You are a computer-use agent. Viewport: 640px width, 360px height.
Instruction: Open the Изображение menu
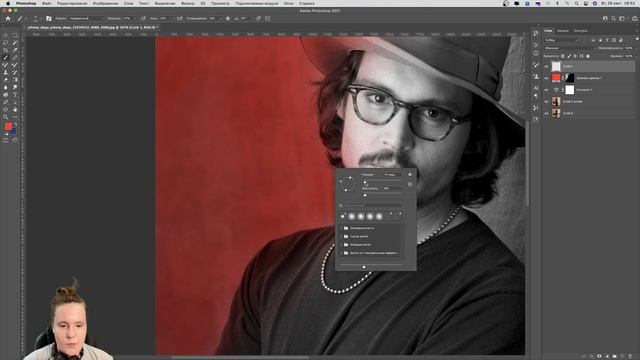tap(105, 3)
